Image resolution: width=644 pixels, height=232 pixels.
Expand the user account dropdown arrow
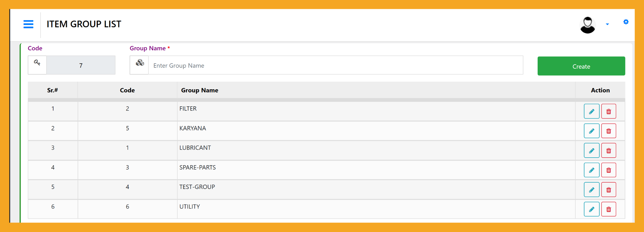click(607, 24)
